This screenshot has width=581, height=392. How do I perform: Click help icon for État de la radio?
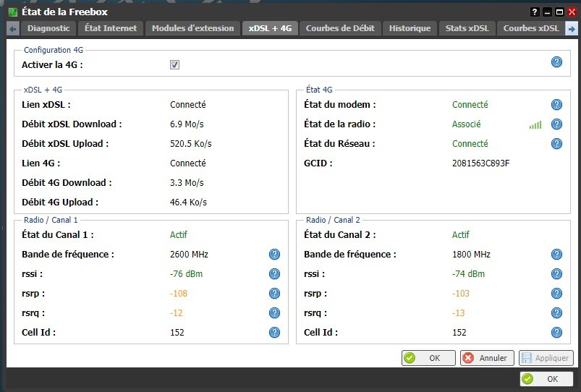(x=556, y=124)
